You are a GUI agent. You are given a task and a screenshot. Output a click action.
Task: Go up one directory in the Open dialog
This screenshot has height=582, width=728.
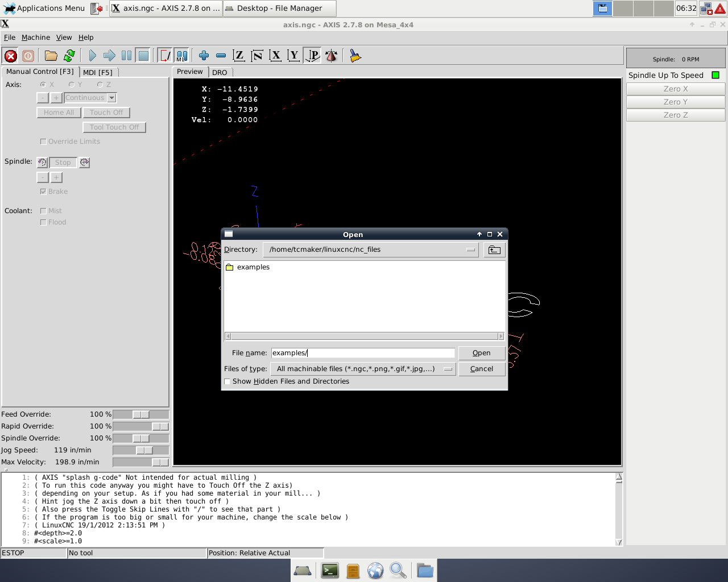(x=494, y=250)
